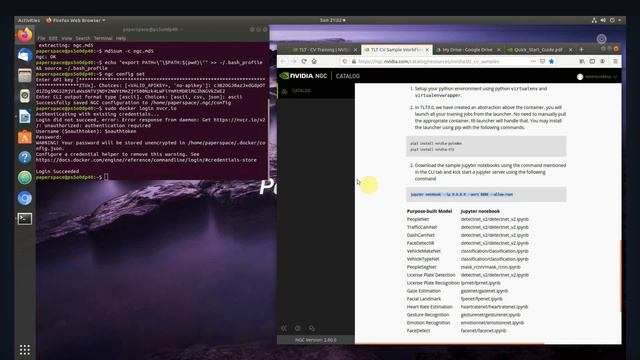
Task: Open volume icon in system tray
Action: [x=603, y=20]
